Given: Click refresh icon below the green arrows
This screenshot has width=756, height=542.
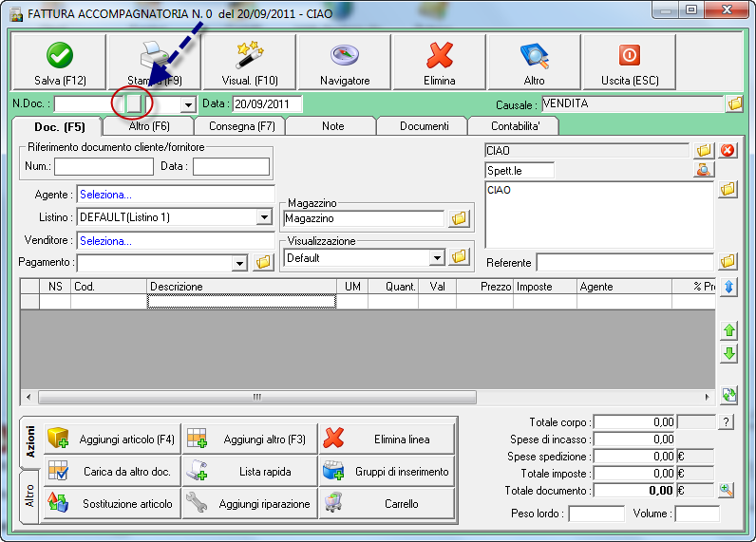Looking at the screenshot, I should 729,396.
